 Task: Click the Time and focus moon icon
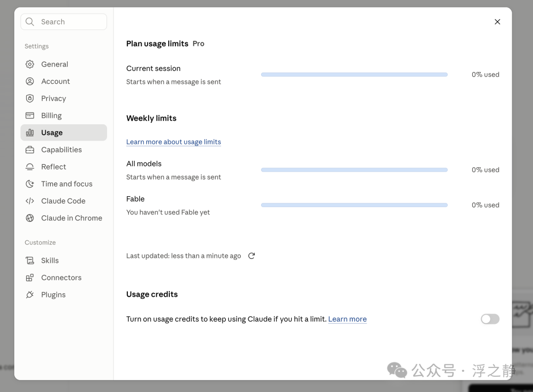(x=30, y=184)
